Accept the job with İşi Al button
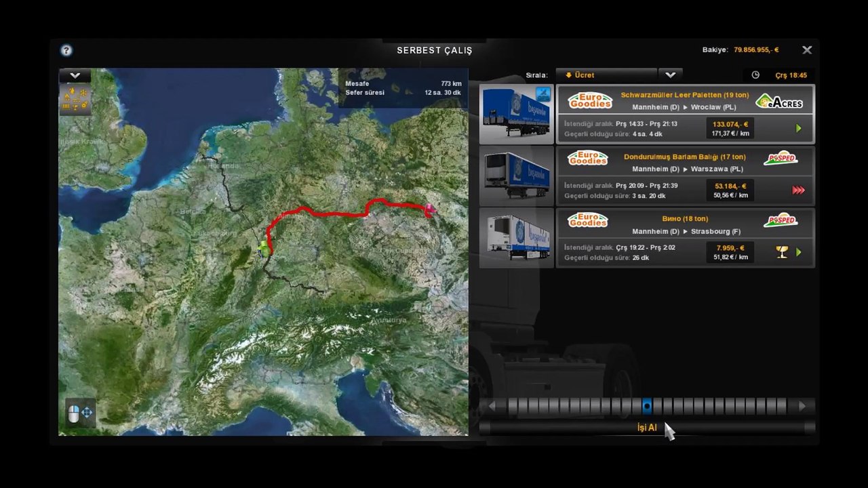This screenshot has height=488, width=868. point(647,428)
